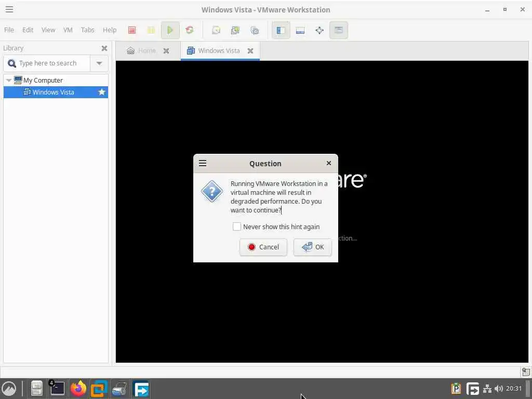The height and width of the screenshot is (399, 532).
Task: Click Cancel in the Question dialog
Action: click(263, 247)
